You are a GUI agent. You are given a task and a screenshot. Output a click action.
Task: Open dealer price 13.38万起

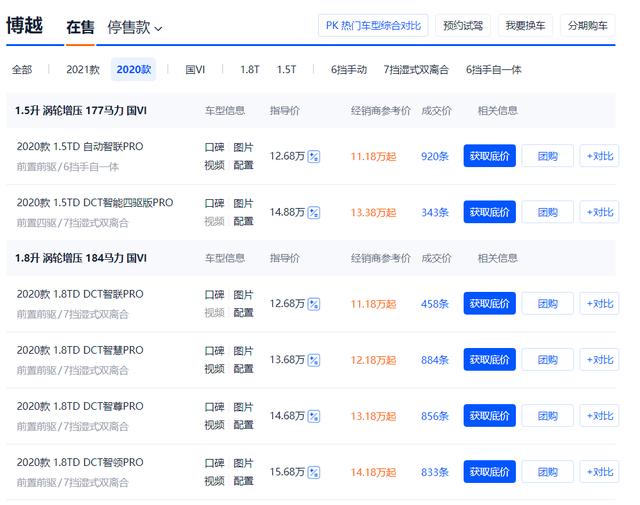373,213
